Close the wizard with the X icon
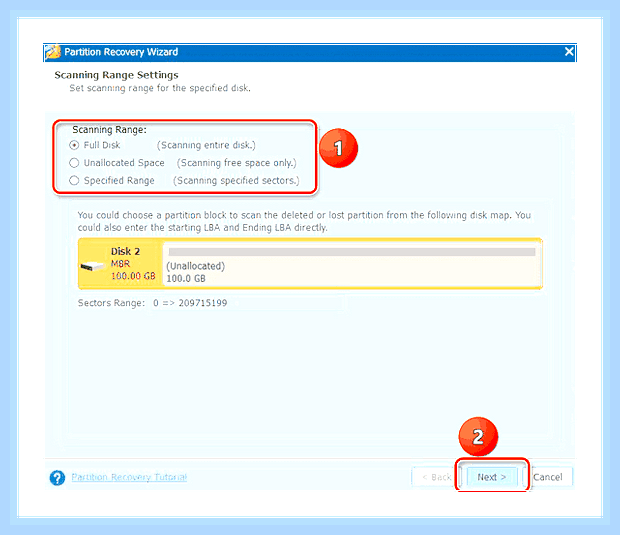The image size is (620, 535). click(569, 52)
